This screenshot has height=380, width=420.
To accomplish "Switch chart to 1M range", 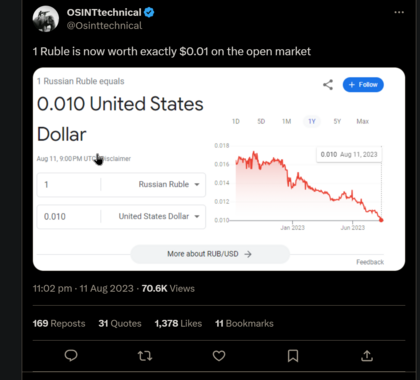I will pos(287,121).
